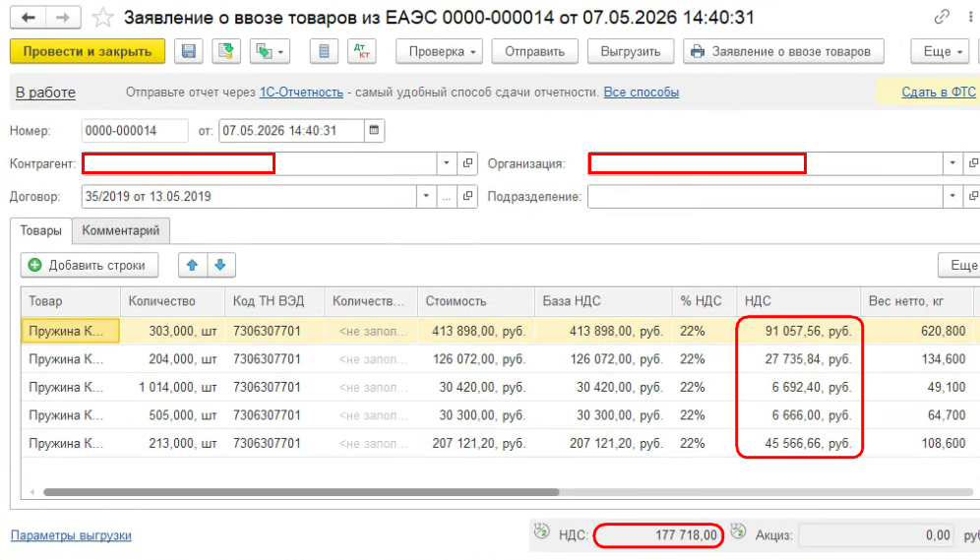The width and height of the screenshot is (980, 560).
Task: Print Заявление о ввозе товаров
Action: (x=784, y=51)
